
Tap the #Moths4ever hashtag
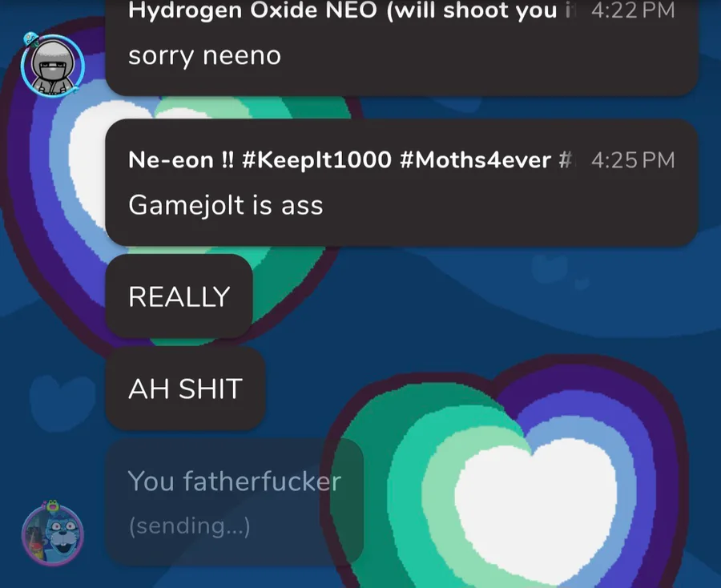pyautogui.click(x=475, y=160)
